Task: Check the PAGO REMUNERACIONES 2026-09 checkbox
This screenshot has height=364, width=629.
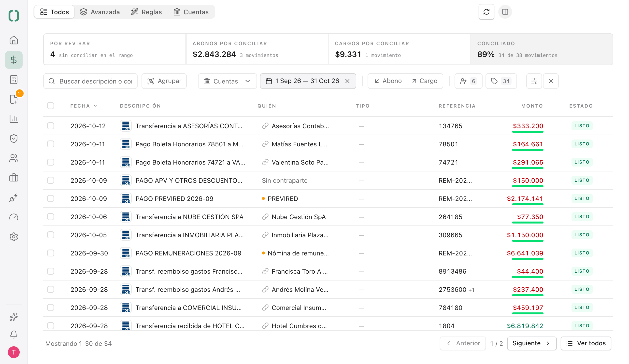Action: (51, 253)
